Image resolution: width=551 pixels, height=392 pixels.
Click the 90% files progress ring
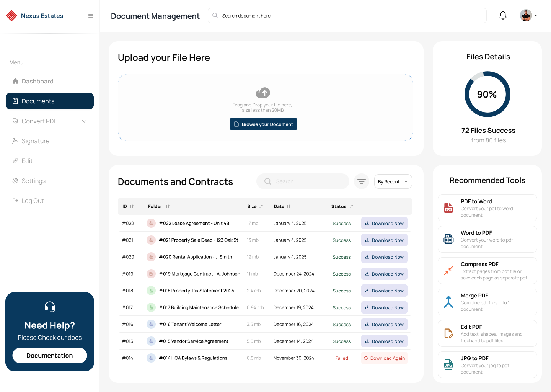click(x=487, y=94)
